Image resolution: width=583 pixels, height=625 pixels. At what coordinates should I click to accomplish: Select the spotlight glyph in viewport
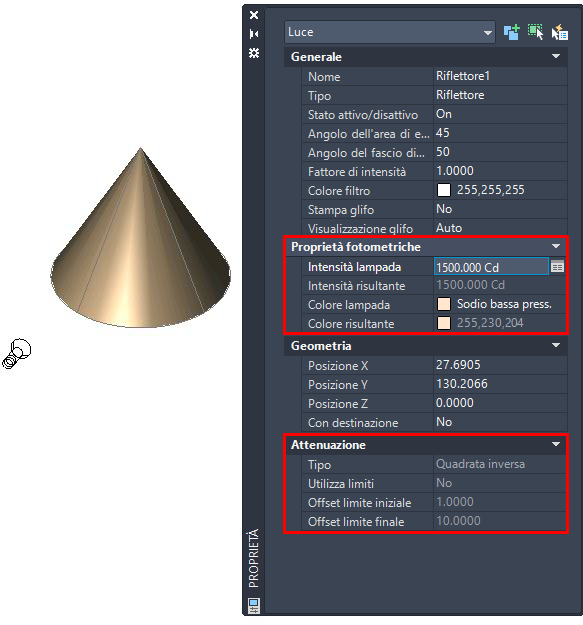[17, 354]
